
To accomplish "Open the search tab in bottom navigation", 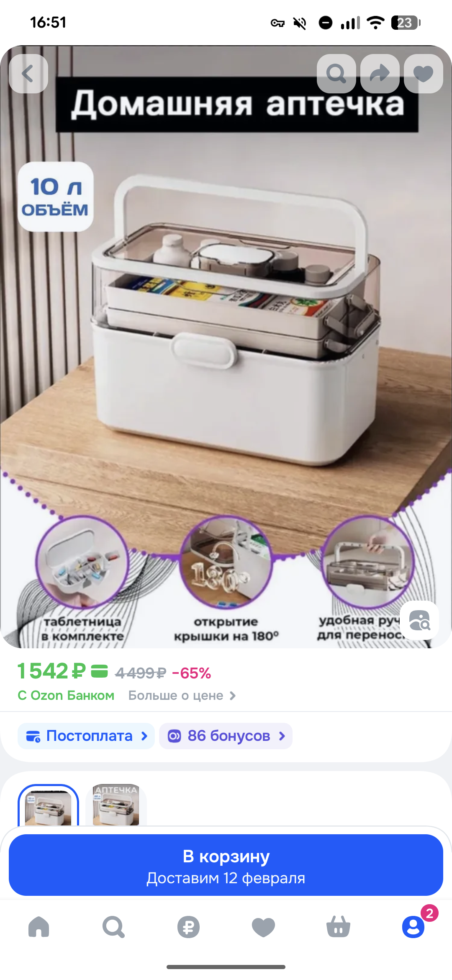I will point(113,926).
